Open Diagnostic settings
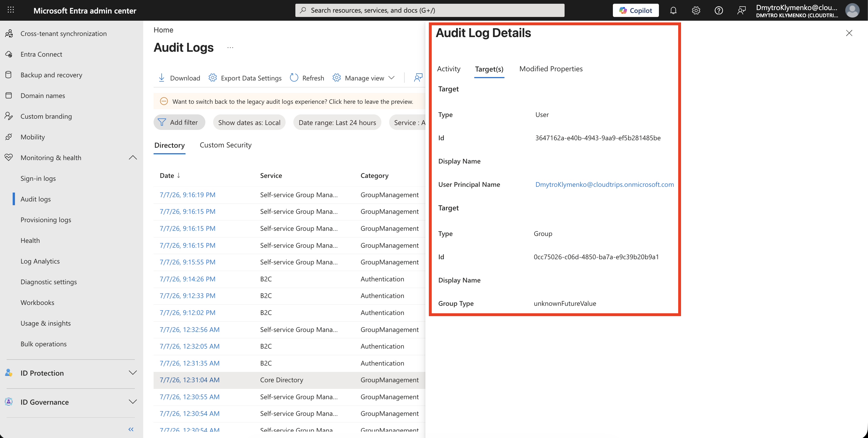Image resolution: width=868 pixels, height=438 pixels. click(x=49, y=282)
